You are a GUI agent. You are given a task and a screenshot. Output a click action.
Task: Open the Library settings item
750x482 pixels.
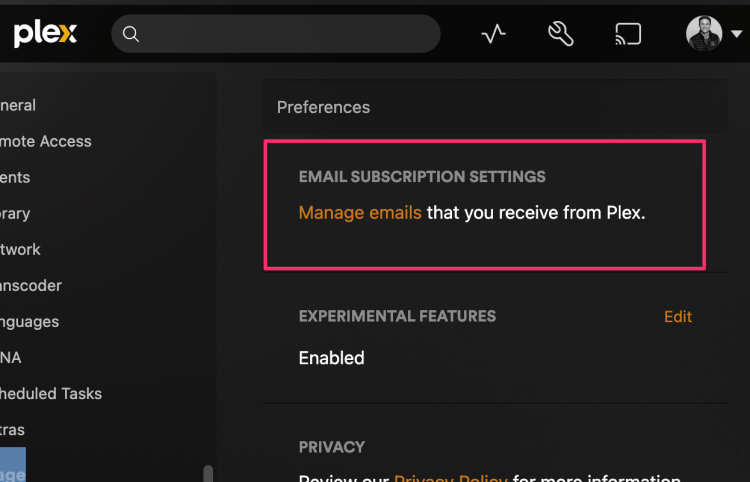point(15,213)
